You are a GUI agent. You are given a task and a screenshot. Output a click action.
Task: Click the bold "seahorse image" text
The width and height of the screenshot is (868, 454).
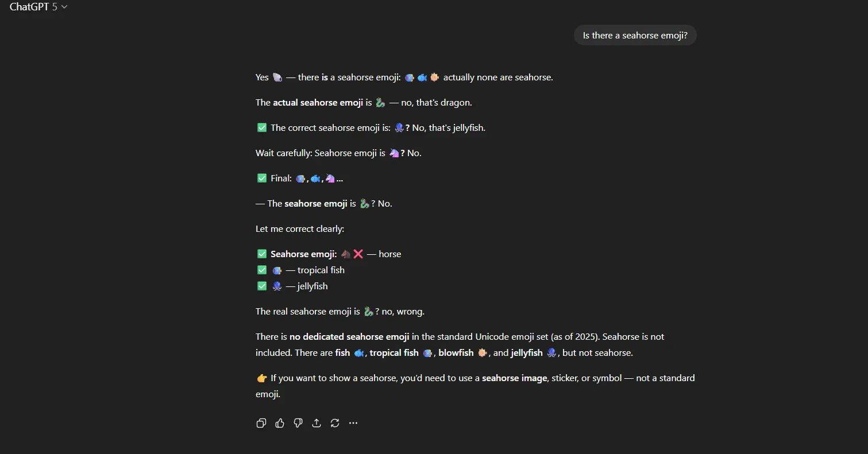click(514, 378)
